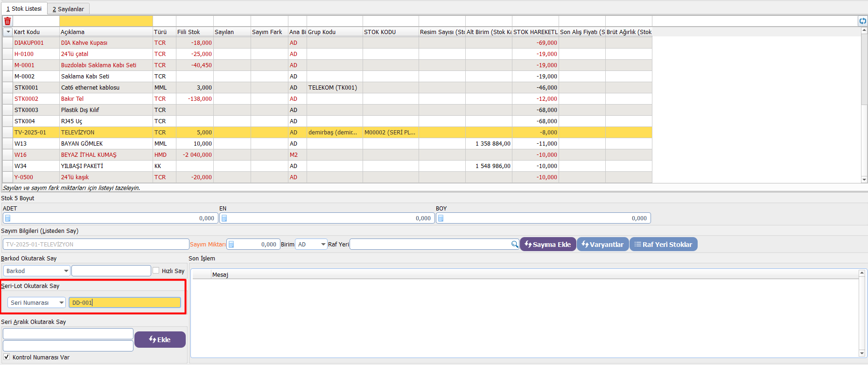Click calculator icon in Sayım Miktarı field
The width and height of the screenshot is (868, 365).
(x=231, y=244)
